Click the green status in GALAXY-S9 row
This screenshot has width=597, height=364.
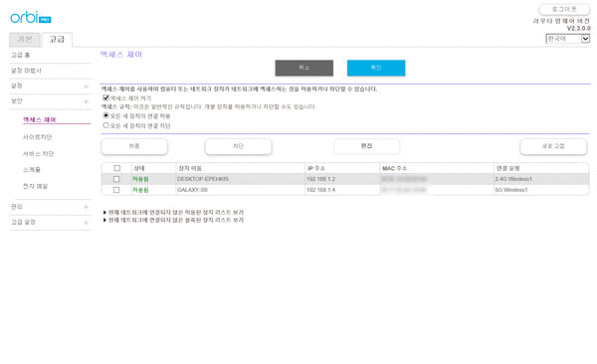tap(140, 190)
